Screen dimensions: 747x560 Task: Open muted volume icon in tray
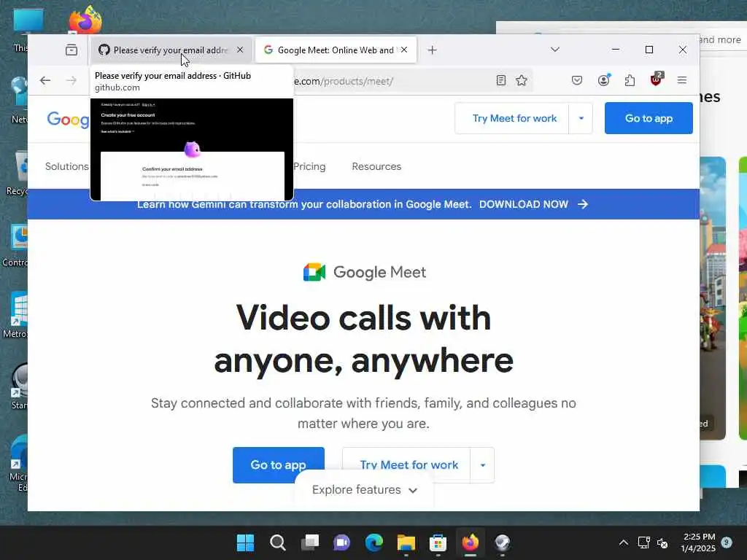(662, 542)
